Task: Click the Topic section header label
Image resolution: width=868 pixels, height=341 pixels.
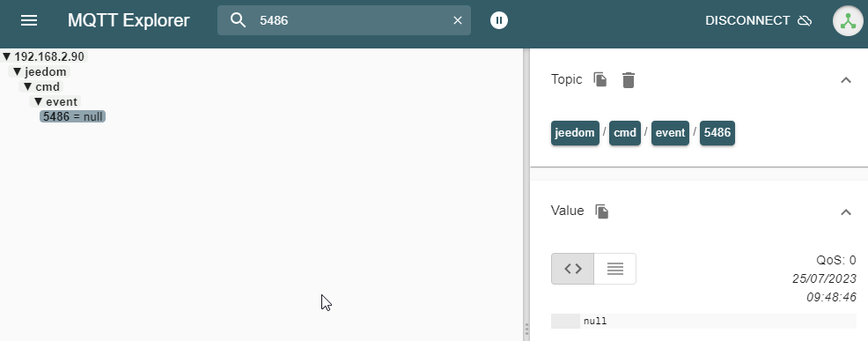Action: pyautogui.click(x=566, y=79)
